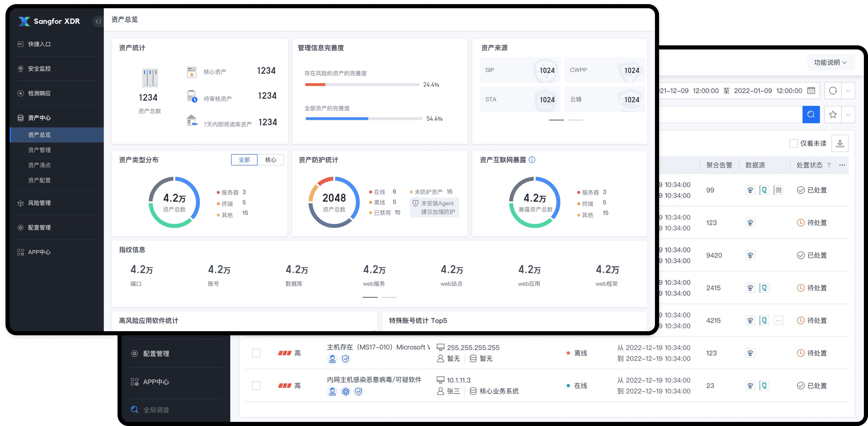Screen dimensions: 868x426
Task: Open column more options ellipsis
Action: 842,165
